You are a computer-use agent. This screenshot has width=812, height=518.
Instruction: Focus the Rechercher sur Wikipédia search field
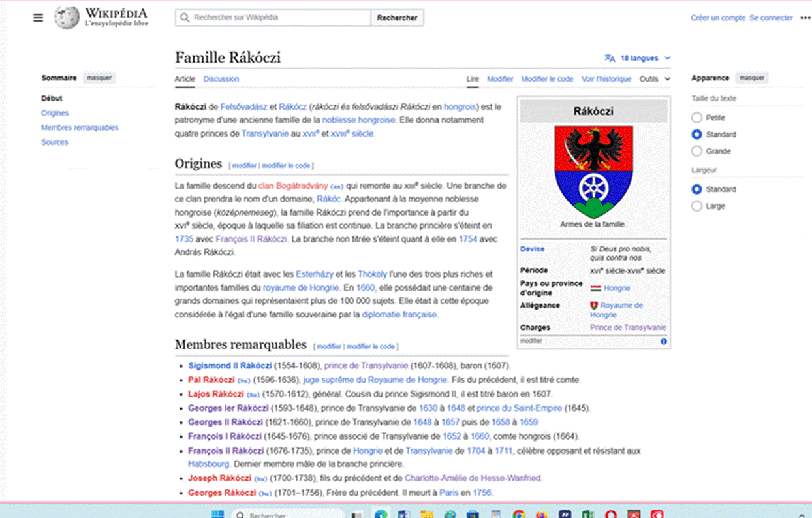point(273,18)
